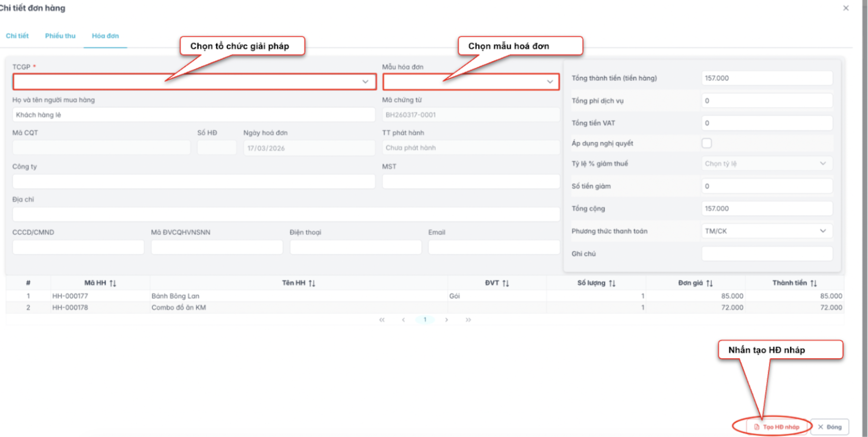The image size is (868, 437).
Task: Click the Công ty input field
Action: (194, 181)
